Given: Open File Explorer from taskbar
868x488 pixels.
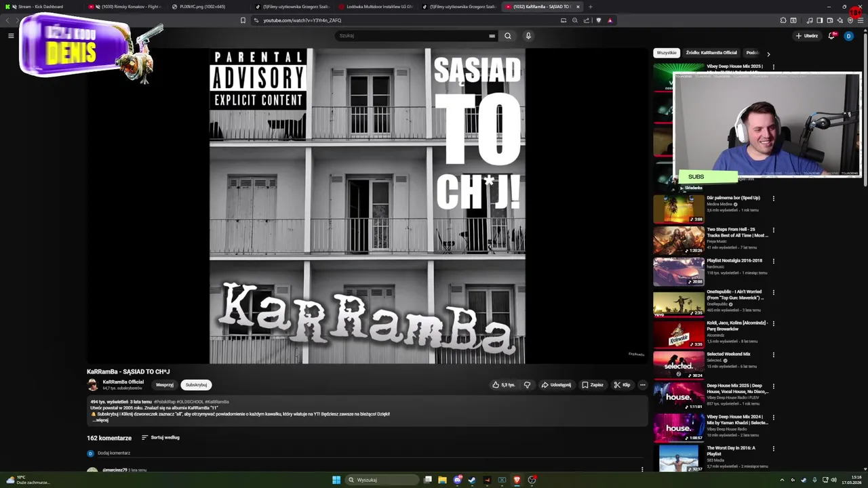Looking at the screenshot, I should (x=442, y=480).
